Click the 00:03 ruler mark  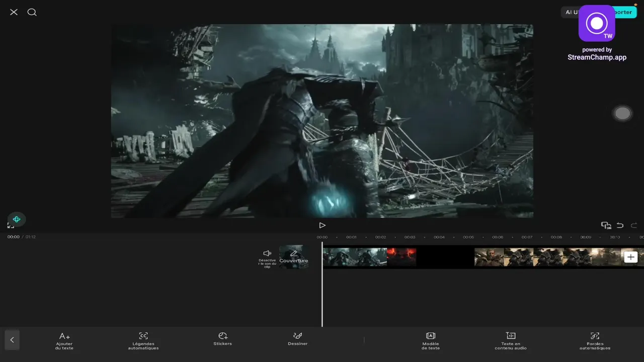(410, 237)
